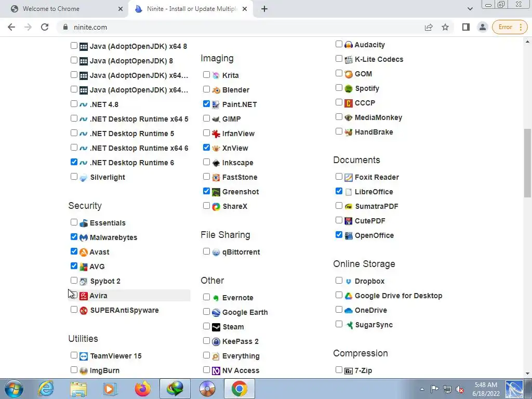Click the Chrome Error update button
The height and width of the screenshot is (399, 532).
coord(510,27)
